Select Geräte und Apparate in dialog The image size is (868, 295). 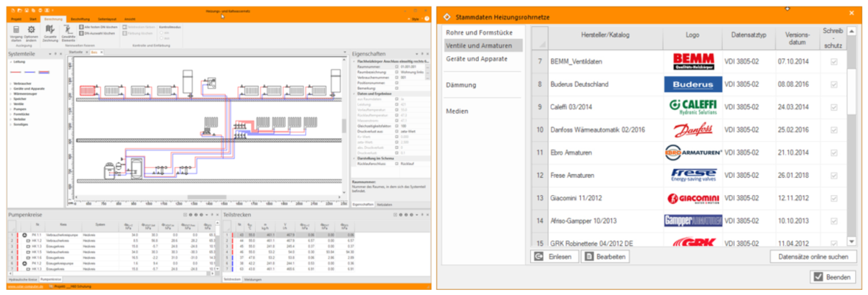[x=476, y=58]
